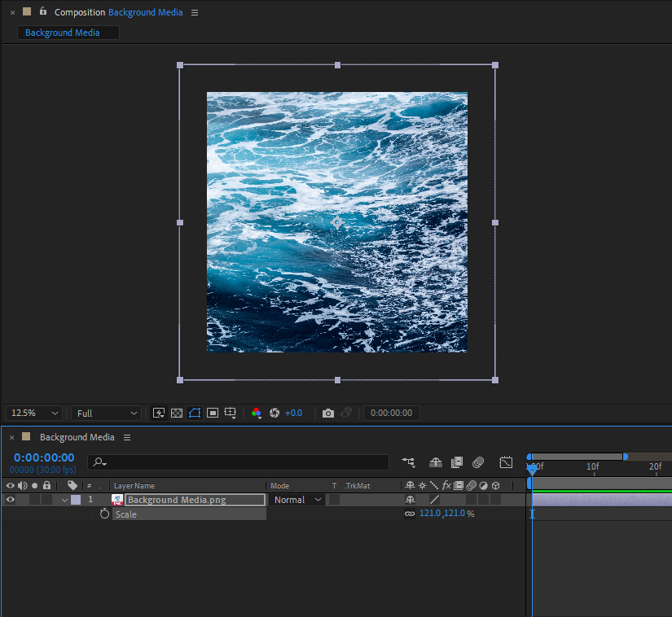Click the TrkMat column header
Screen dimensions: 672x617
click(x=358, y=486)
